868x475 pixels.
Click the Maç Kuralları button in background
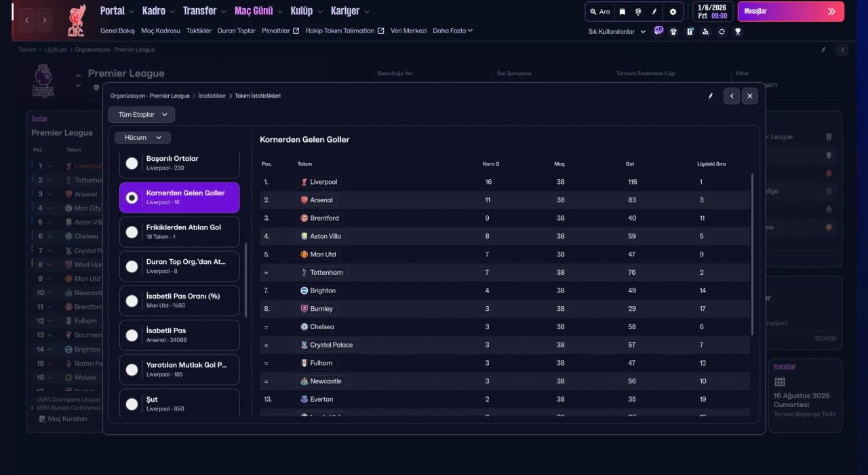click(62, 419)
